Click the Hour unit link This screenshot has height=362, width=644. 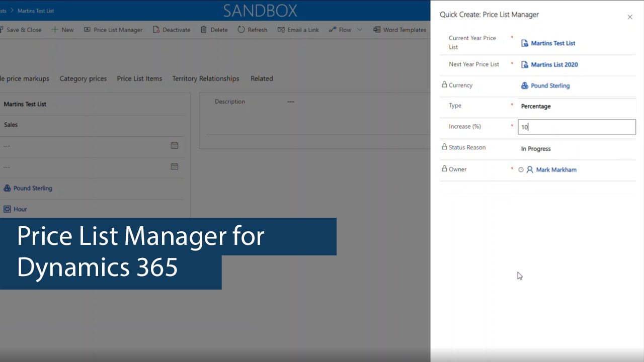(x=20, y=209)
